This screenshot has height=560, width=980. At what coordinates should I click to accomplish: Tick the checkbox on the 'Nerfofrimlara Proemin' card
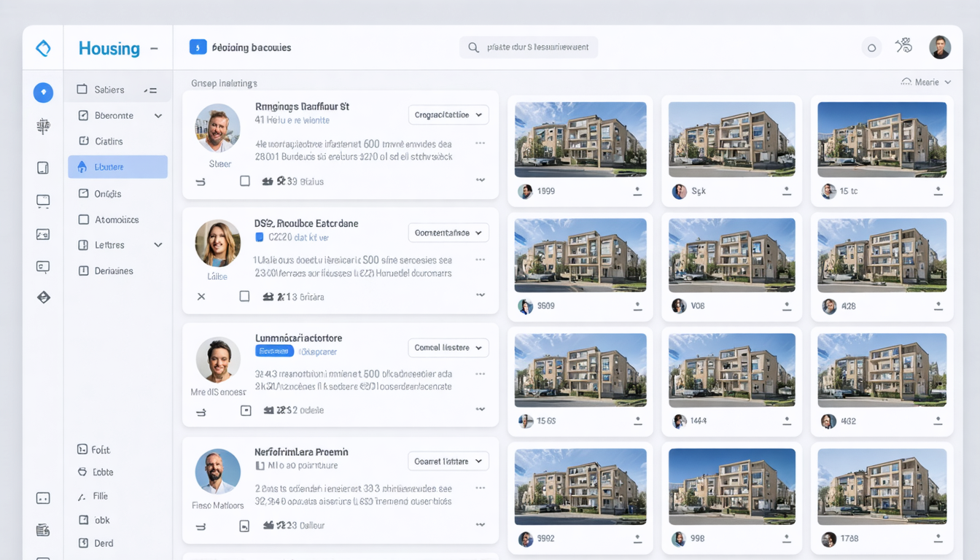[x=244, y=525]
